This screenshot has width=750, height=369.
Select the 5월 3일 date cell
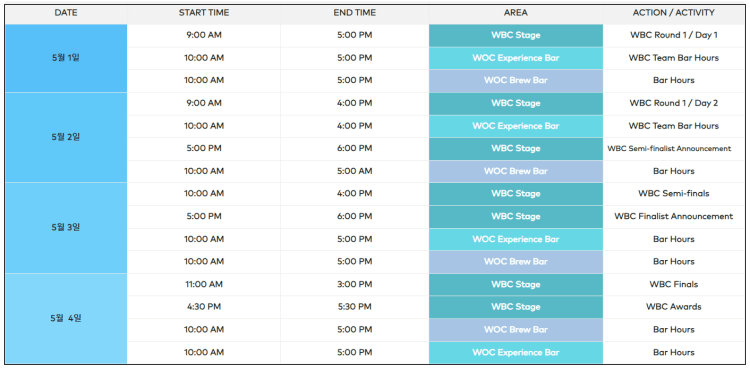pyautogui.click(x=66, y=227)
